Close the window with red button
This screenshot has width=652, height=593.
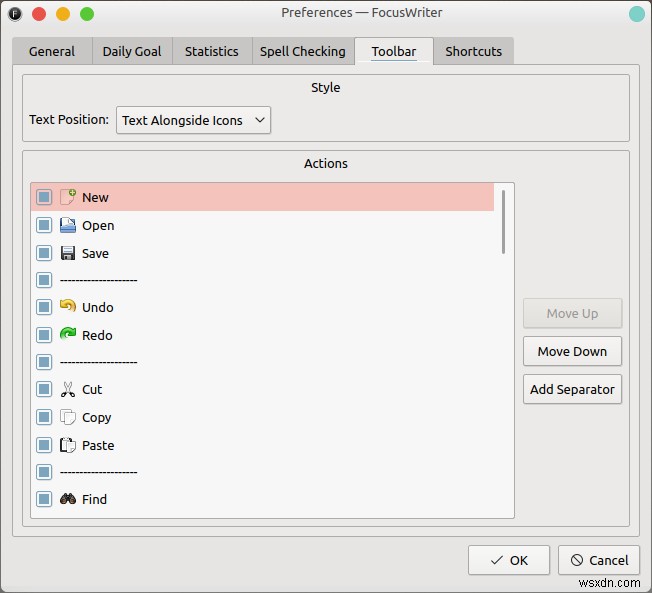click(x=39, y=14)
